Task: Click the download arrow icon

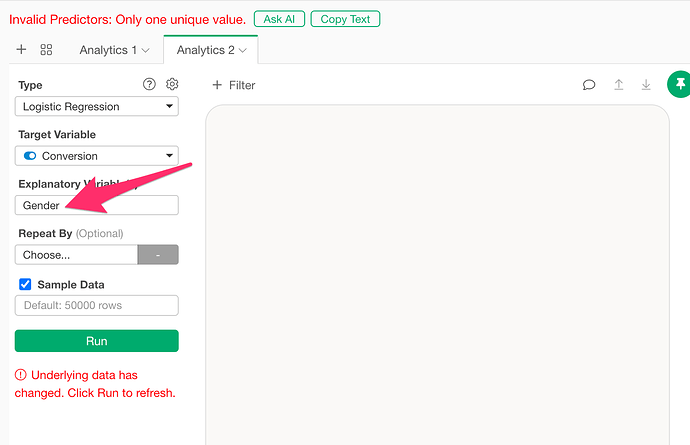Action: [x=646, y=85]
